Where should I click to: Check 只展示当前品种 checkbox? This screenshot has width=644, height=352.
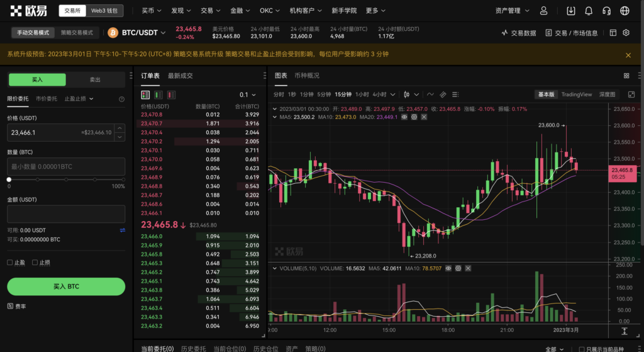[x=582, y=349]
